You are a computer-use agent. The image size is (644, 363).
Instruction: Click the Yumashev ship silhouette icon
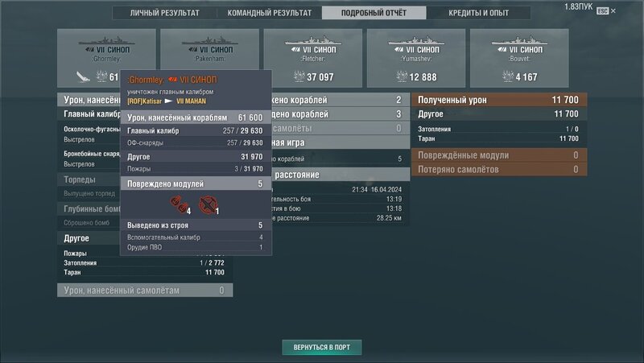pos(416,40)
